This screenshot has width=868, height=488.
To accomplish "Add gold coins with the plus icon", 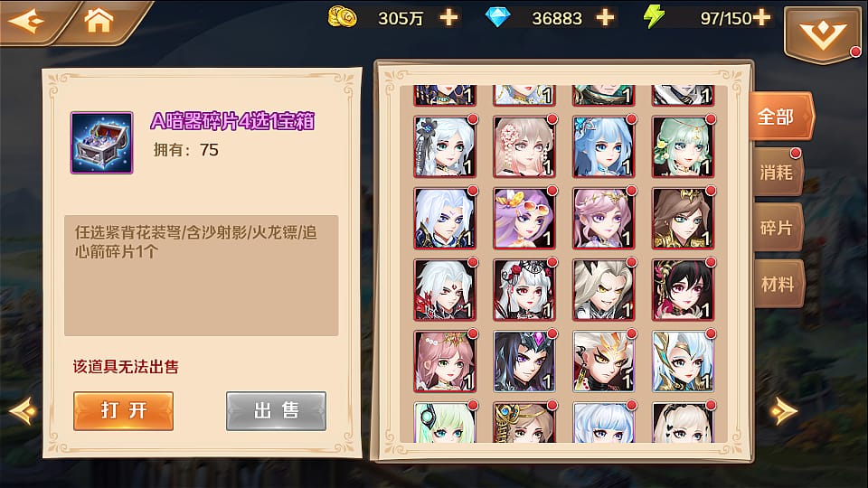I will click(x=448, y=18).
